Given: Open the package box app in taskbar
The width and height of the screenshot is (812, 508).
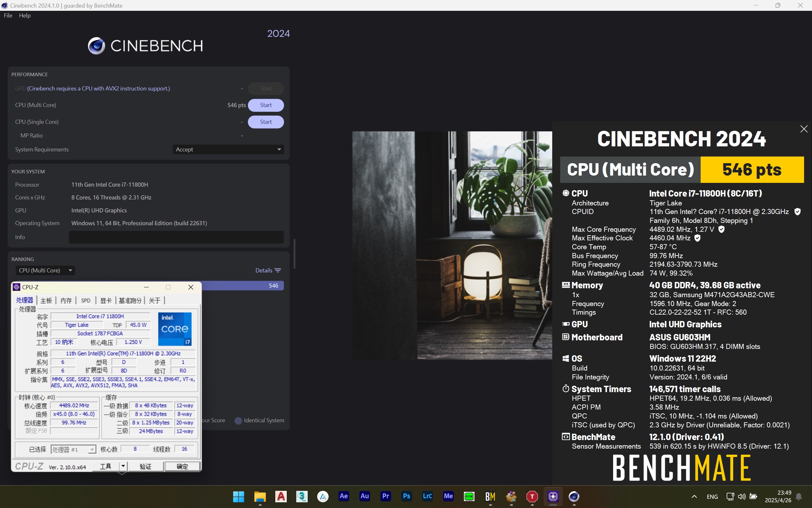Looking at the screenshot, I should [x=511, y=496].
